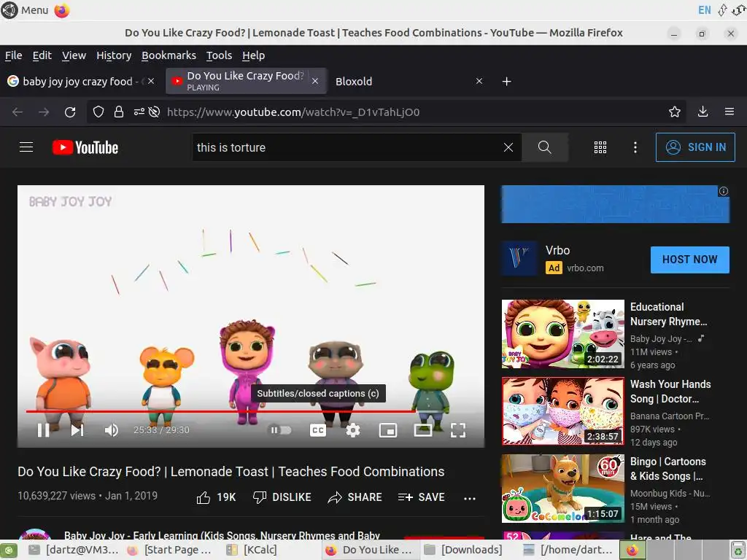Viewport: 747px width, 560px height.
Task: Click the DISLIKE button
Action: point(282,497)
